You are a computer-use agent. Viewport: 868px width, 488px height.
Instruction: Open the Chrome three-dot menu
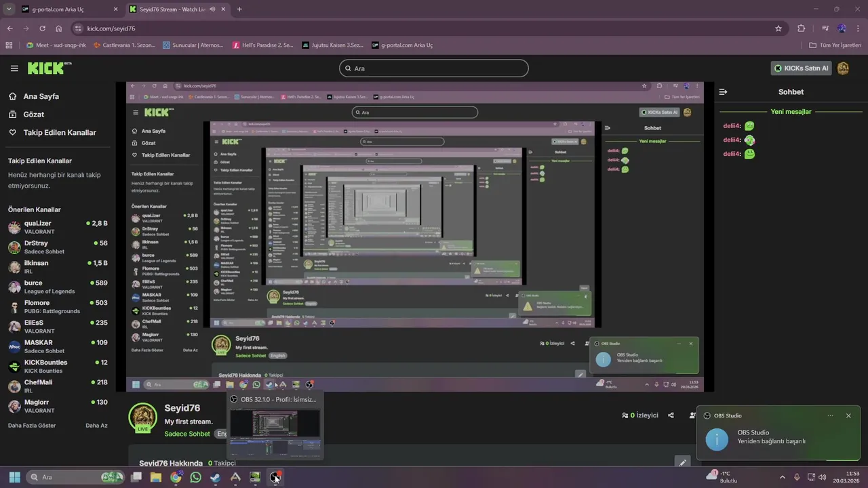[857, 28]
